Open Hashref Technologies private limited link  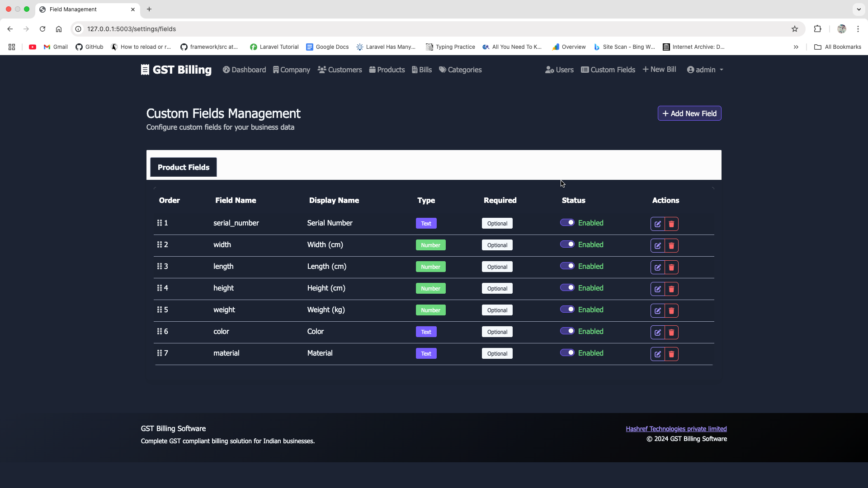(676, 429)
